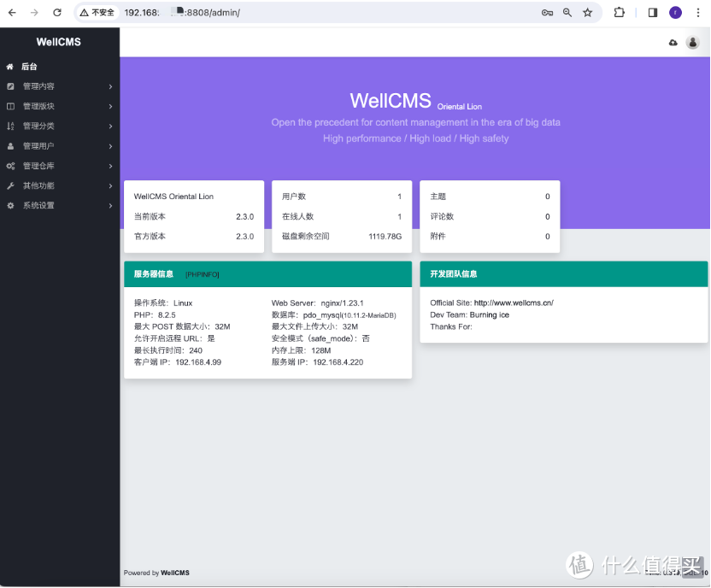Click 磁盘剩余空间 1119.78G value
This screenshot has height=588, width=711.
(x=385, y=236)
